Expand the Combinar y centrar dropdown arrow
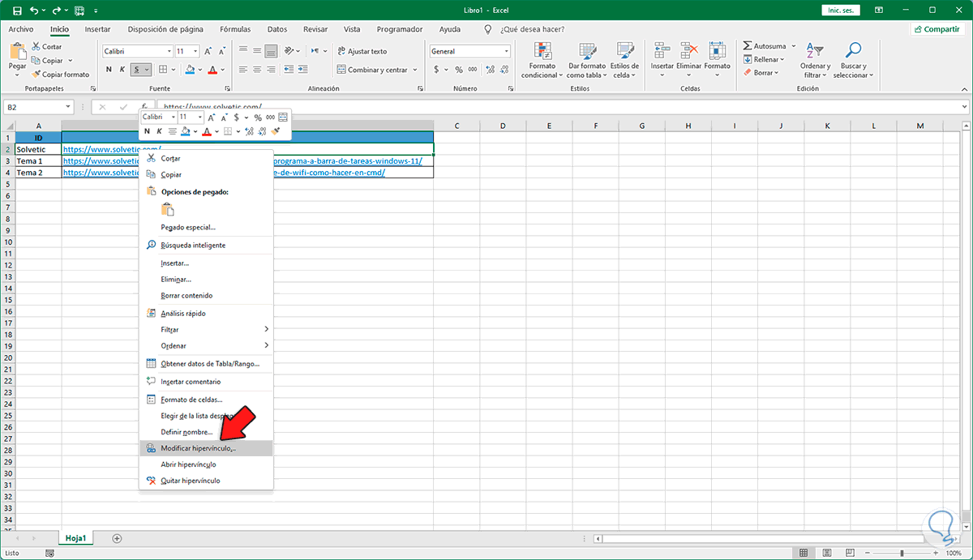 tap(414, 70)
